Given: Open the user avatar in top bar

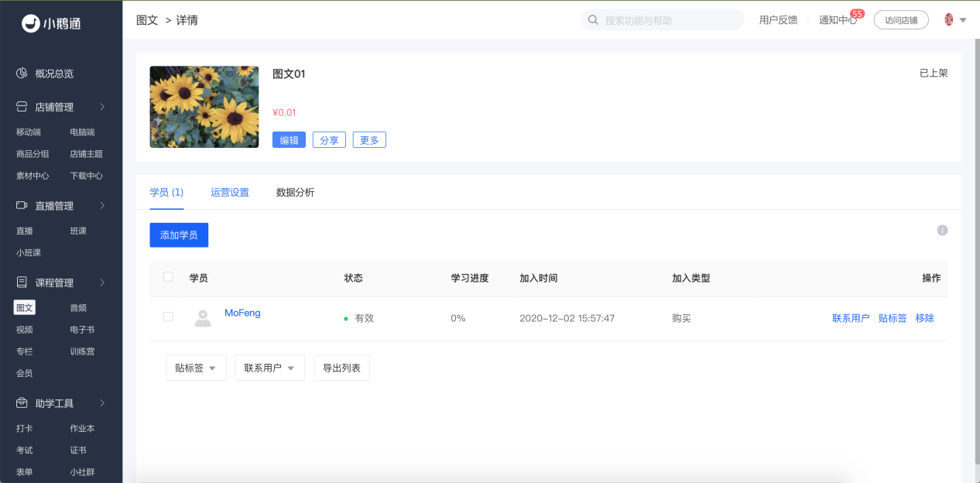Looking at the screenshot, I should (x=949, y=20).
